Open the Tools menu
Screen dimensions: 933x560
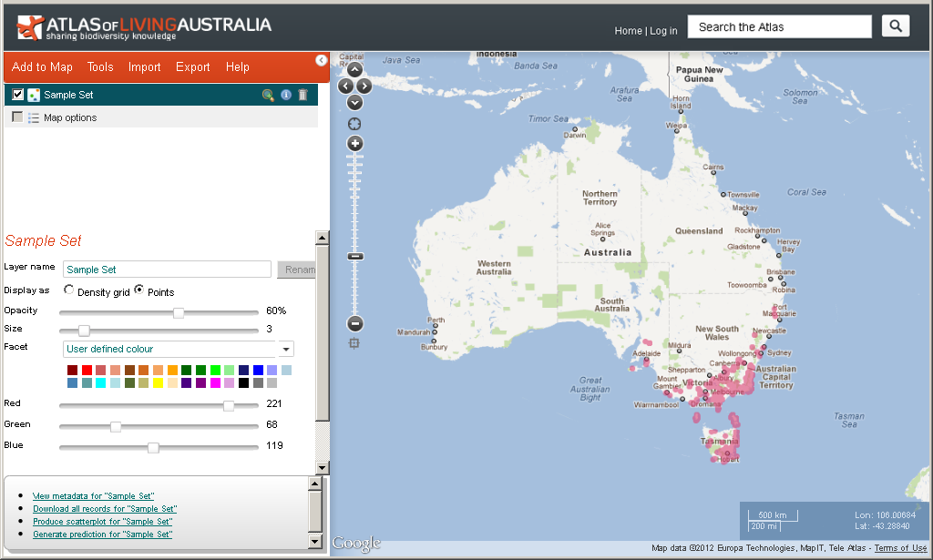click(x=100, y=67)
